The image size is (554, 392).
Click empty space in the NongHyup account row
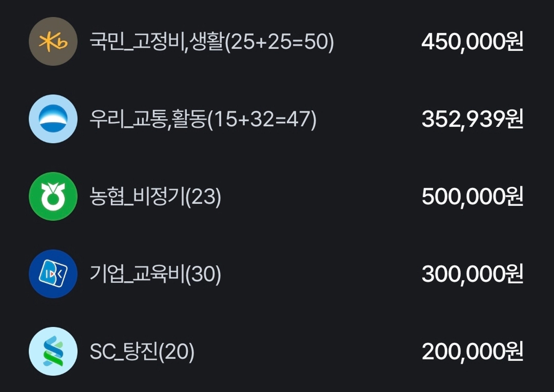[x=321, y=196]
